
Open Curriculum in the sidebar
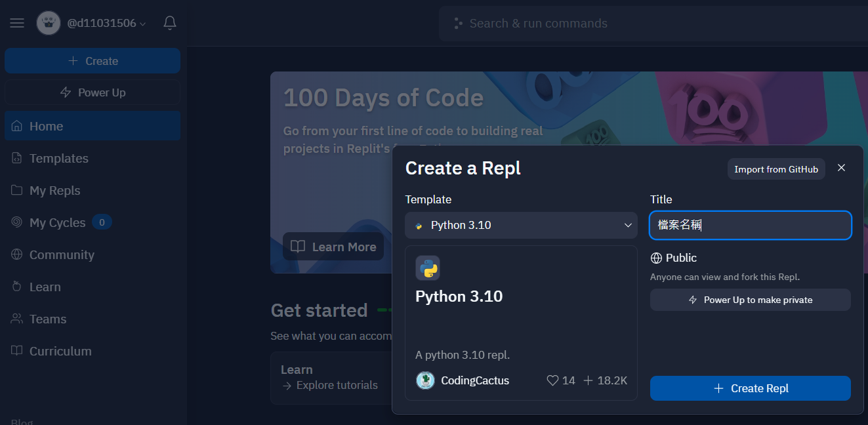click(93, 351)
